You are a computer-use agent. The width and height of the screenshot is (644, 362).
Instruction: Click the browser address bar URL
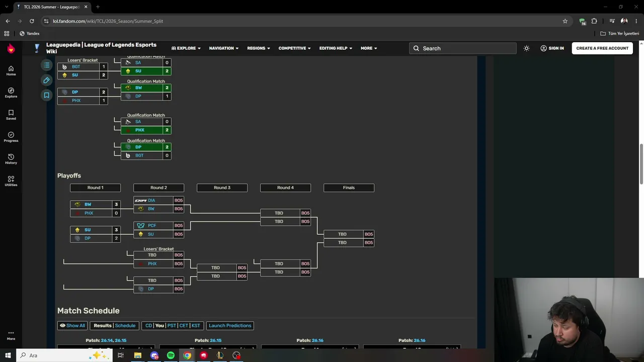[x=108, y=21]
